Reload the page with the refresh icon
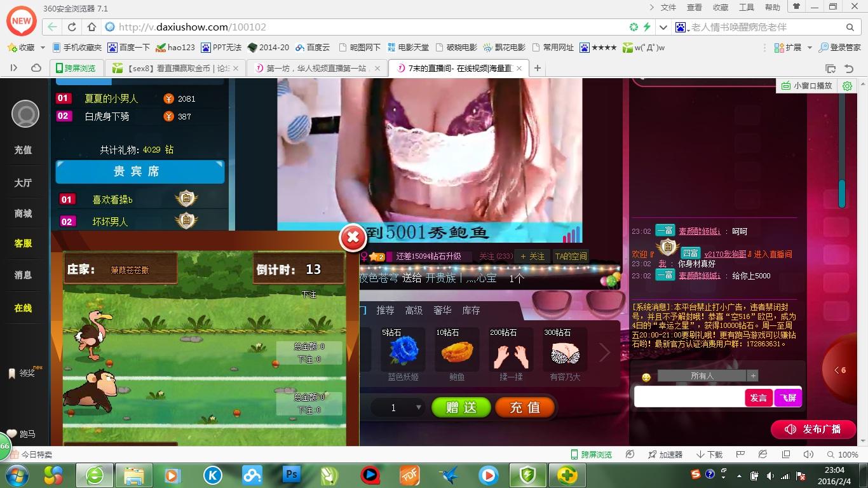Screen dimensions: 868x488 [72, 27]
